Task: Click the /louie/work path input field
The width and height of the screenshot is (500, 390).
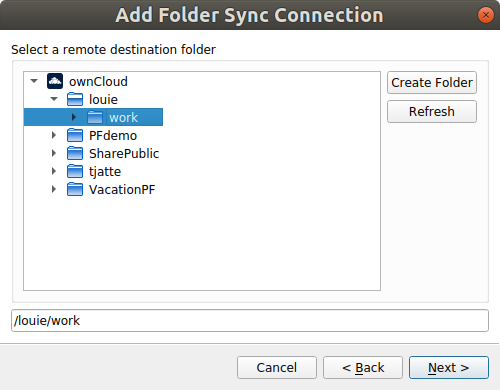Action: (250, 321)
